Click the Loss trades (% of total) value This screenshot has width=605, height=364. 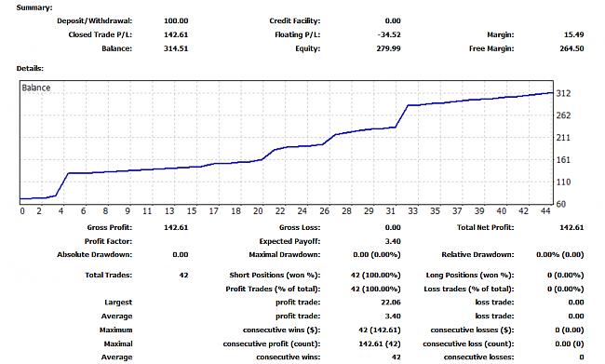[566, 290]
